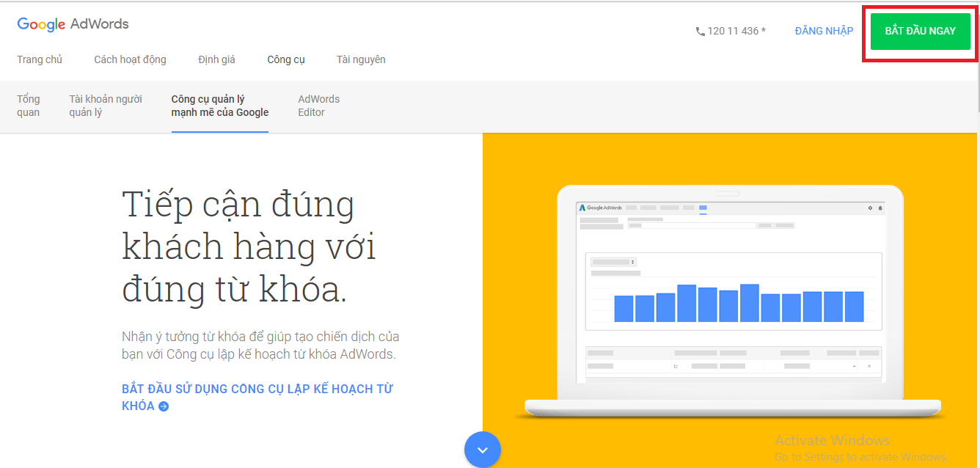Switch to Tài khoản người quản lý tab
The width and height of the screenshot is (980, 468).
[106, 106]
